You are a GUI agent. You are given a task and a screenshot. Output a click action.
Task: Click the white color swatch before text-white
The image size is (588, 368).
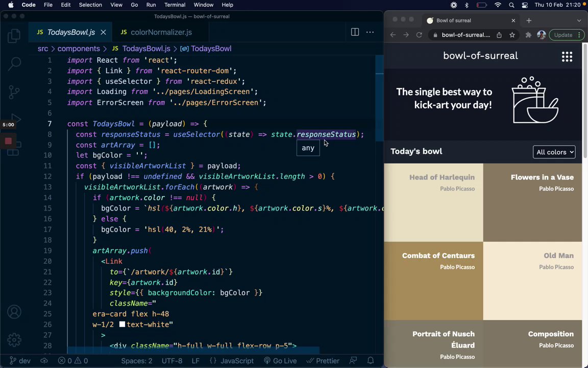[122, 324]
